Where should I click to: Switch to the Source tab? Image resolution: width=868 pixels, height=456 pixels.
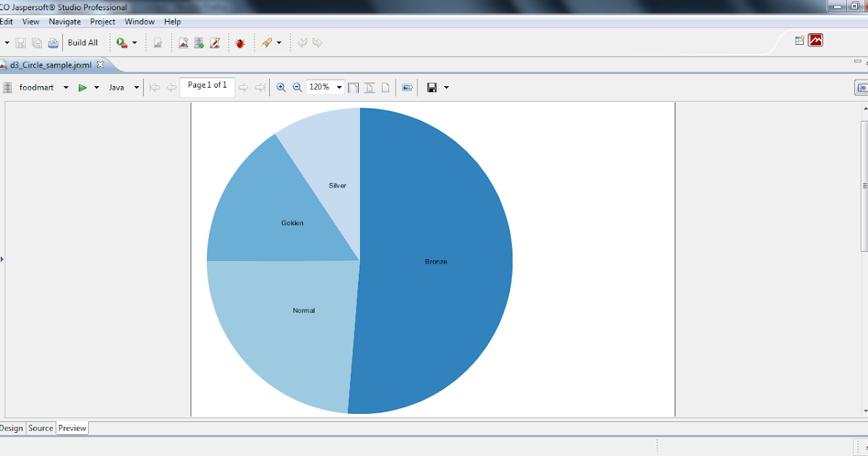(x=41, y=428)
